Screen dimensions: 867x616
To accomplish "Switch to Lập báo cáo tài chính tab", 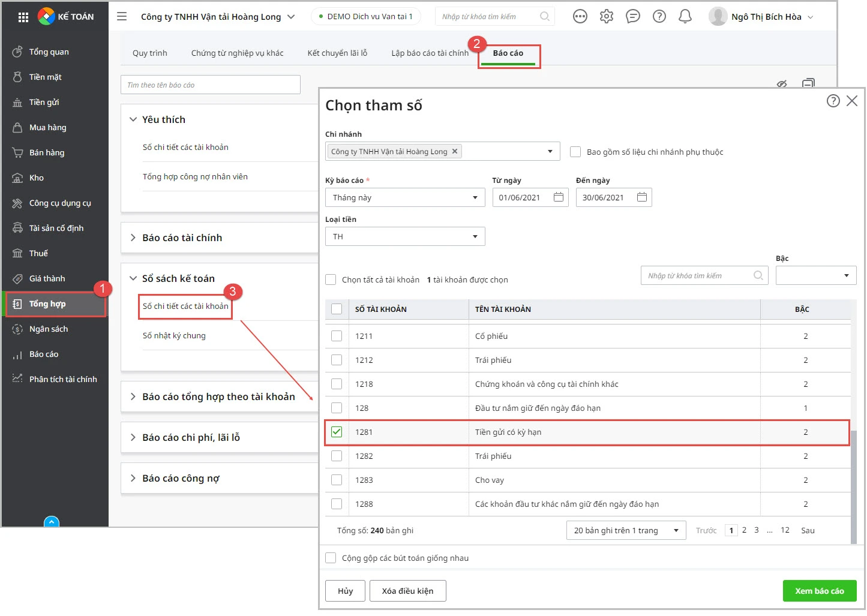I will (430, 53).
